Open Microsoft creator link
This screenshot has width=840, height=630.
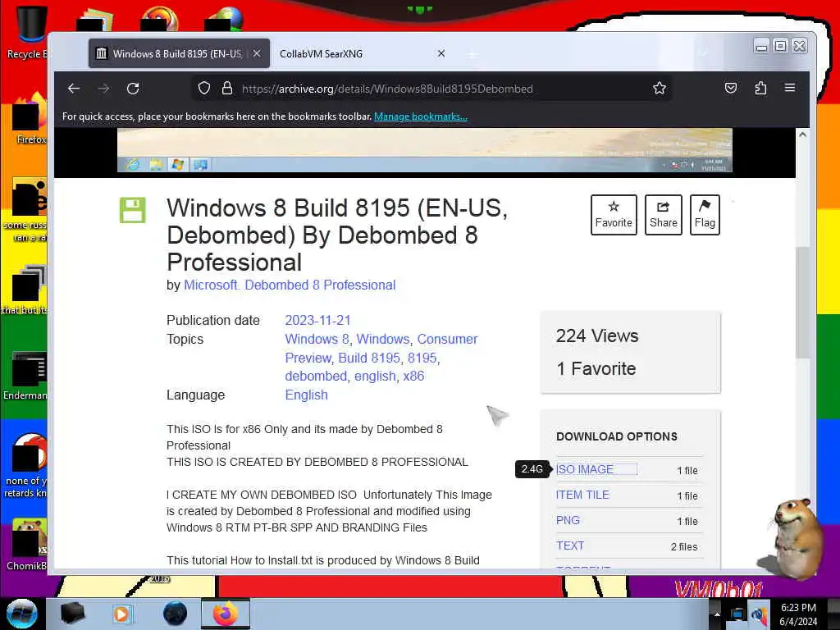click(211, 285)
